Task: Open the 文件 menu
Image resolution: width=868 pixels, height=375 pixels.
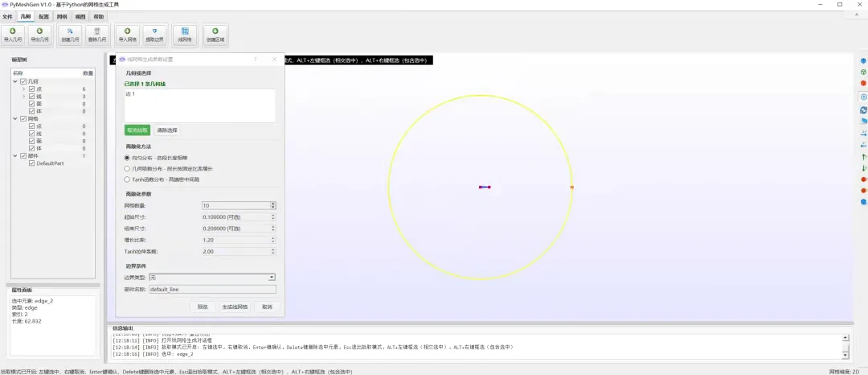Action: click(x=7, y=17)
